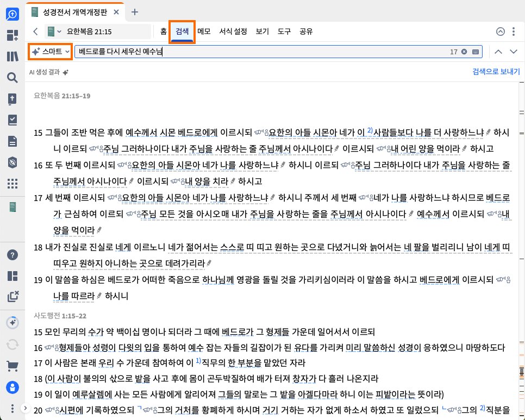This screenshot has height=420, width=525.
Task: Open the 도구 tab
Action: click(284, 32)
